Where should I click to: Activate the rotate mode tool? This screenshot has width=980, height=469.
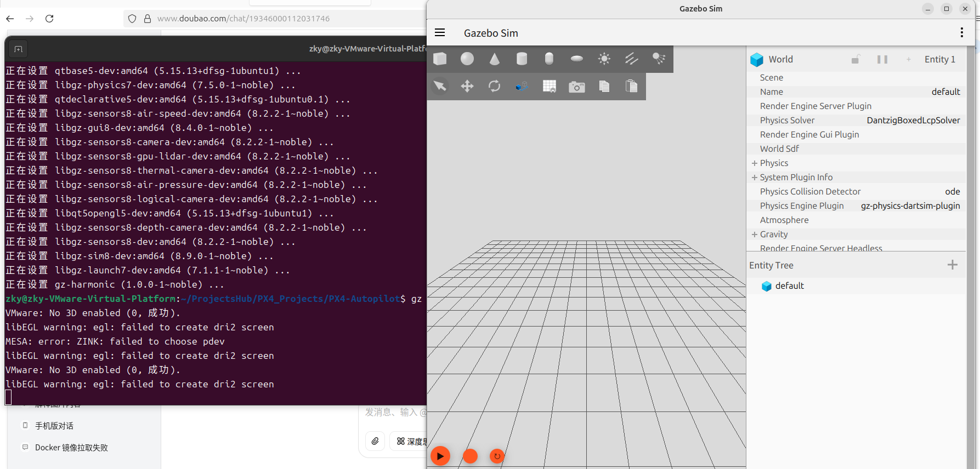coord(495,86)
